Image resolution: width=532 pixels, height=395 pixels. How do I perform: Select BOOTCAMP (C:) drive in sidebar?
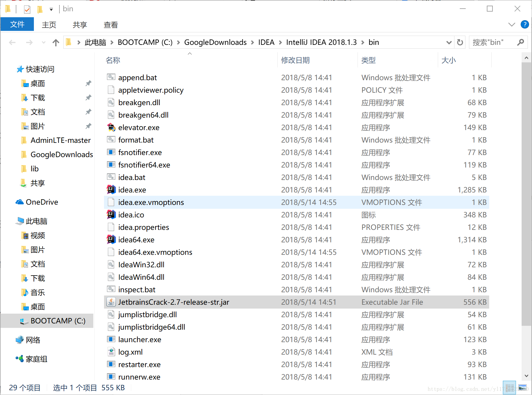point(58,321)
